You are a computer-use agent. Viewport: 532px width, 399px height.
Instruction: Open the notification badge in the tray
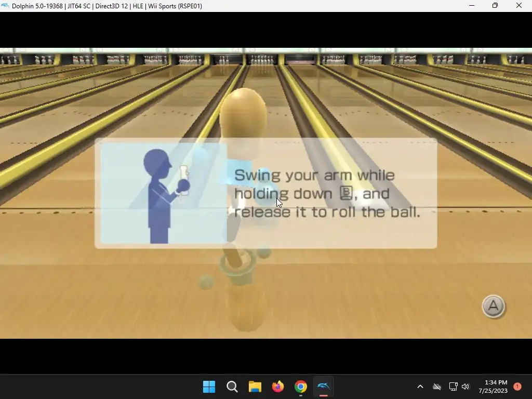pos(517,387)
